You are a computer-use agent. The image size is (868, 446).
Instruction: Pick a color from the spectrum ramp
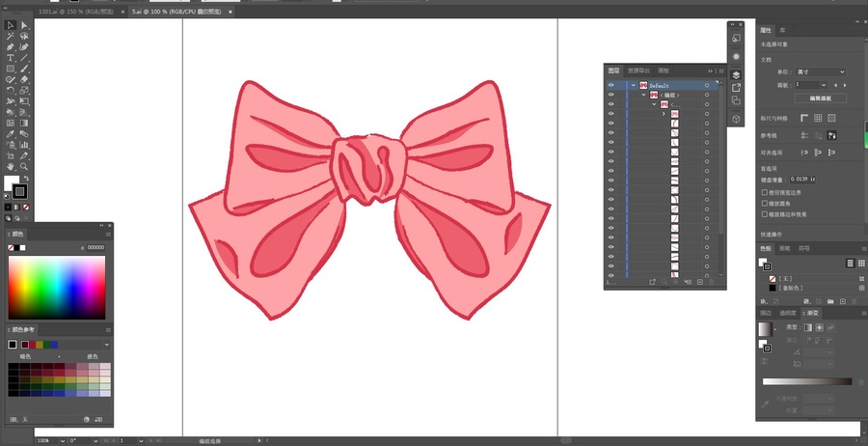[57, 287]
